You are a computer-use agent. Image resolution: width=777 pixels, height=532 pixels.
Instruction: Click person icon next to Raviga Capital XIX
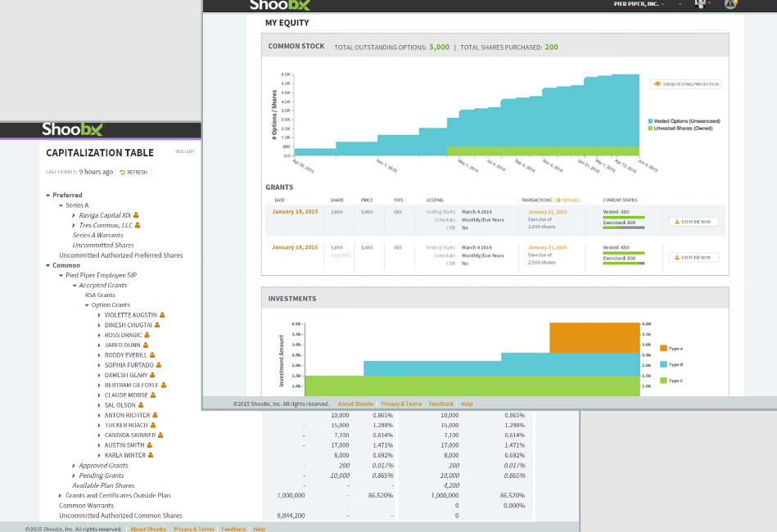[137, 215]
